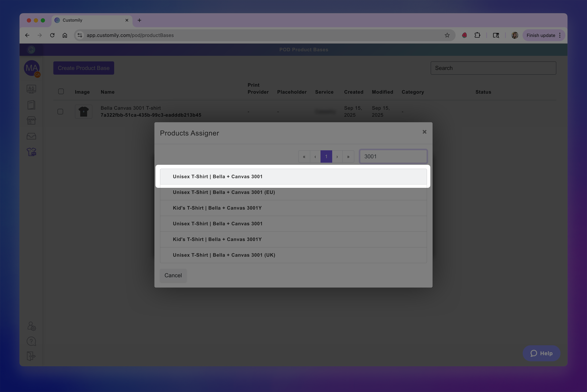
Task: Check the Bella Canvas 3001 T-shirt row
Action: pyautogui.click(x=60, y=111)
